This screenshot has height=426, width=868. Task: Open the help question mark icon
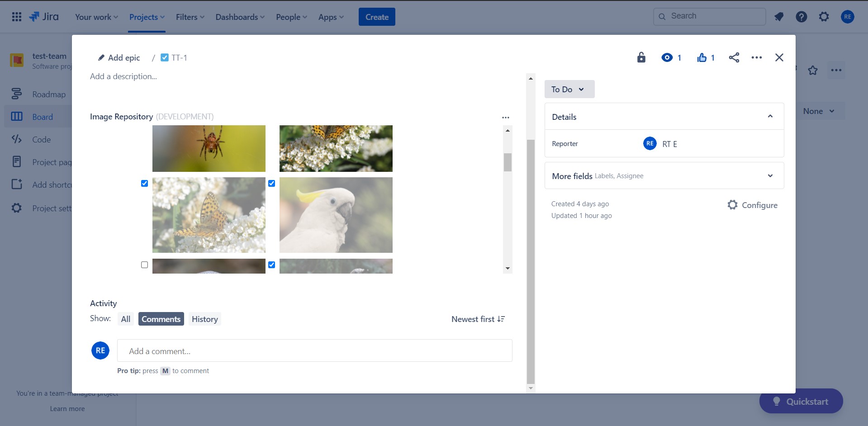801,17
